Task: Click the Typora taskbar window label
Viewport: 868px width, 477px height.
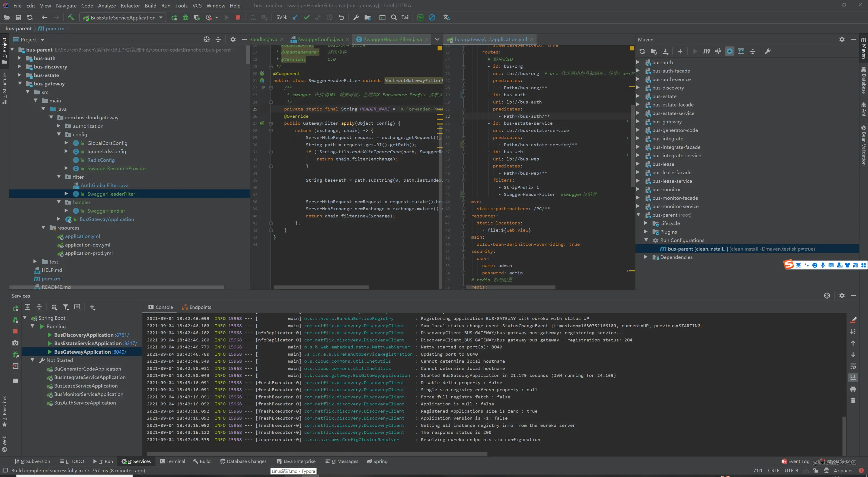Action: click(293, 471)
